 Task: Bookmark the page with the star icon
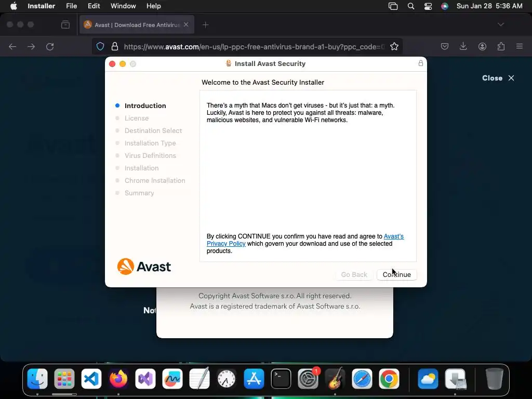point(394,46)
